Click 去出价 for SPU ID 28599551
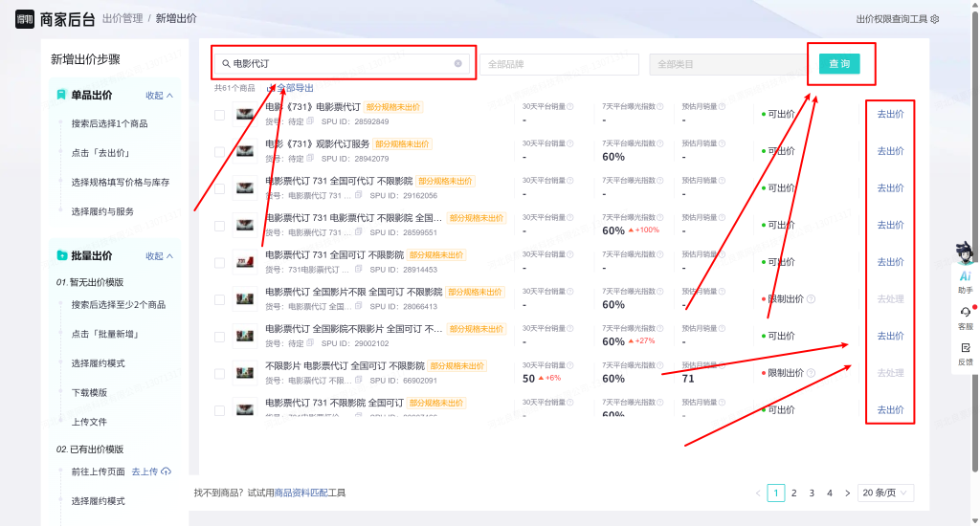Image resolution: width=980 pixels, height=526 pixels. (x=891, y=225)
